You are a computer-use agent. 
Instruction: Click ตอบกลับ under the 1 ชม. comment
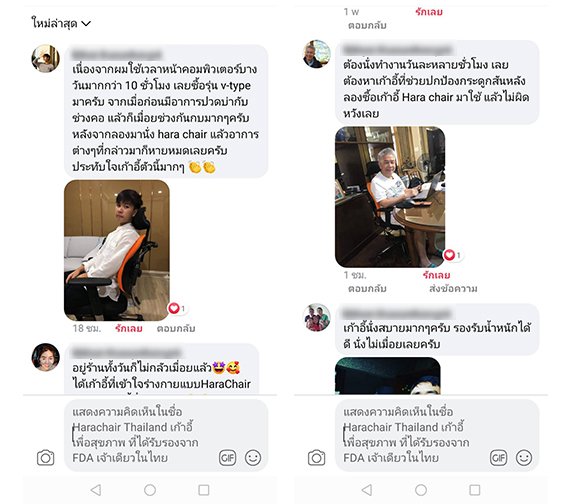coord(367,289)
